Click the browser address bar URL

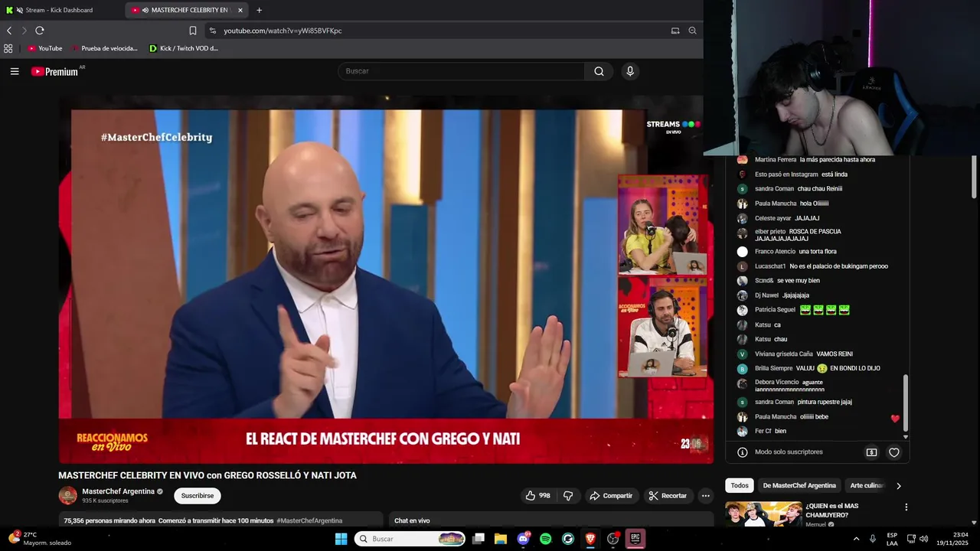283,31
